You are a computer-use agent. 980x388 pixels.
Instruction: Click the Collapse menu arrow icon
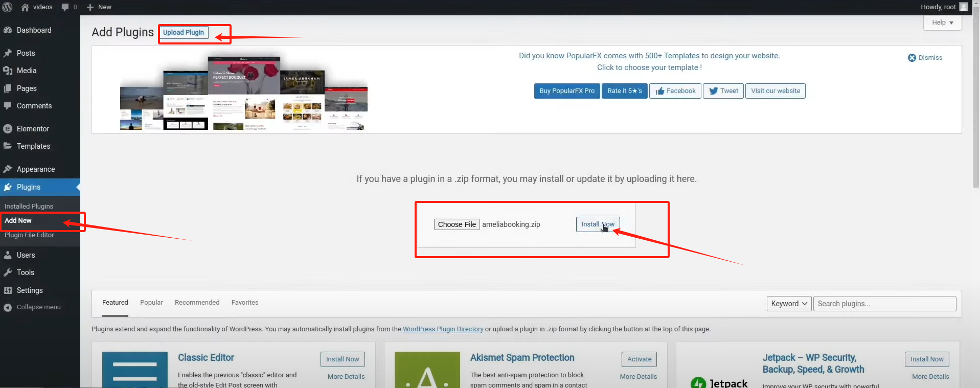[x=8, y=307]
